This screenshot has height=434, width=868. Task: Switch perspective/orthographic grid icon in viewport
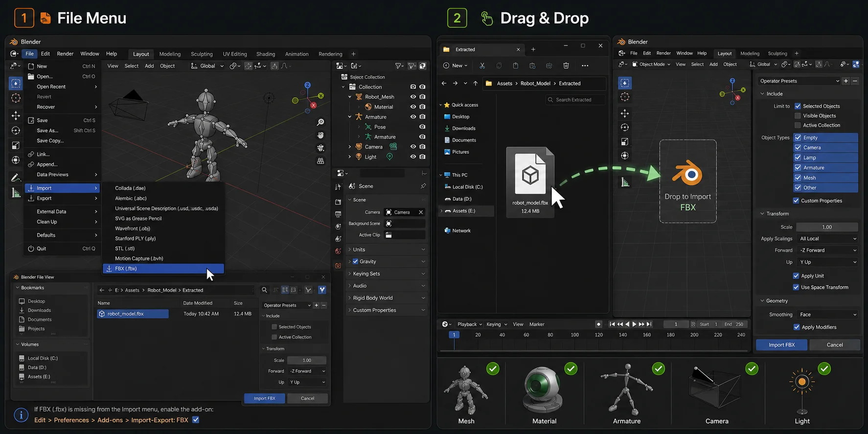click(x=320, y=160)
